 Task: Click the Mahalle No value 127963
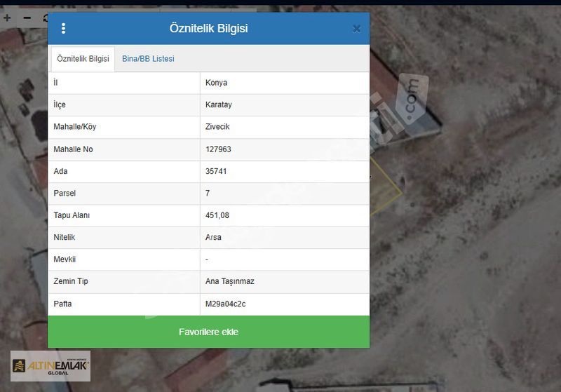point(218,149)
